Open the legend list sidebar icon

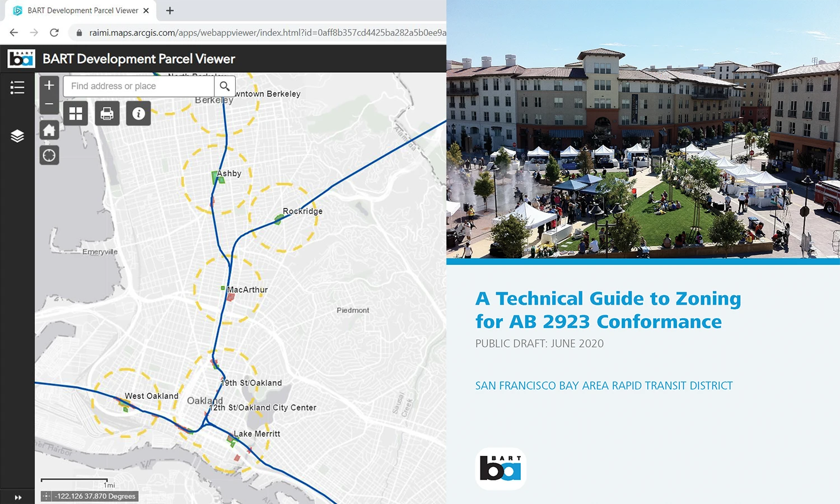[17, 87]
